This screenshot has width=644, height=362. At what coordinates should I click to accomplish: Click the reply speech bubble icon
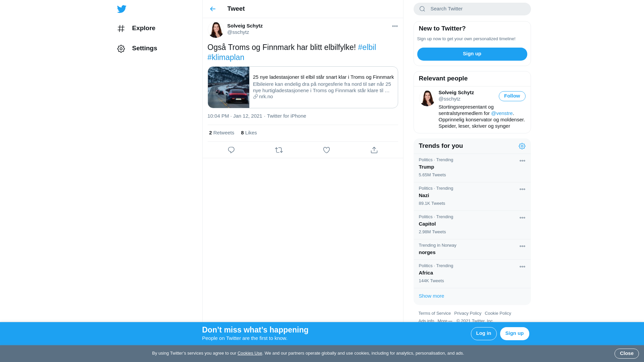tap(231, 150)
